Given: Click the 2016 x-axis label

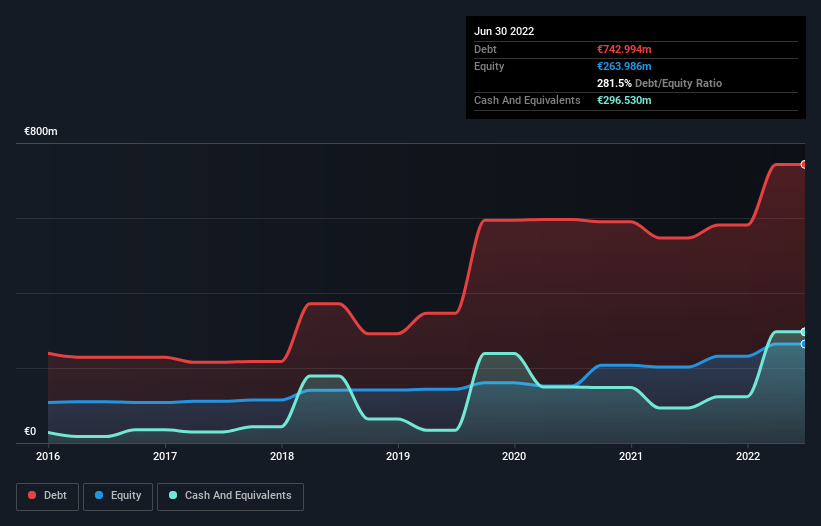Looking at the screenshot, I should (x=48, y=456).
